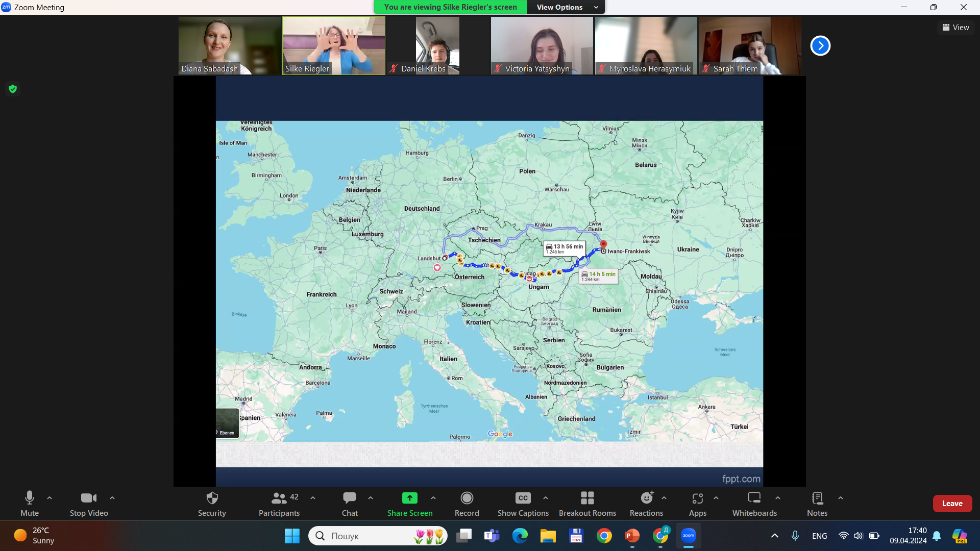The width and height of the screenshot is (980, 551).
Task: Open Breakout Rooms
Action: [x=587, y=503]
